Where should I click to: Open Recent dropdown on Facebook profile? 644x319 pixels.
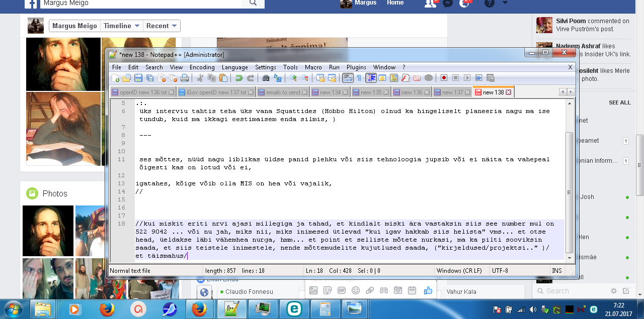click(161, 26)
